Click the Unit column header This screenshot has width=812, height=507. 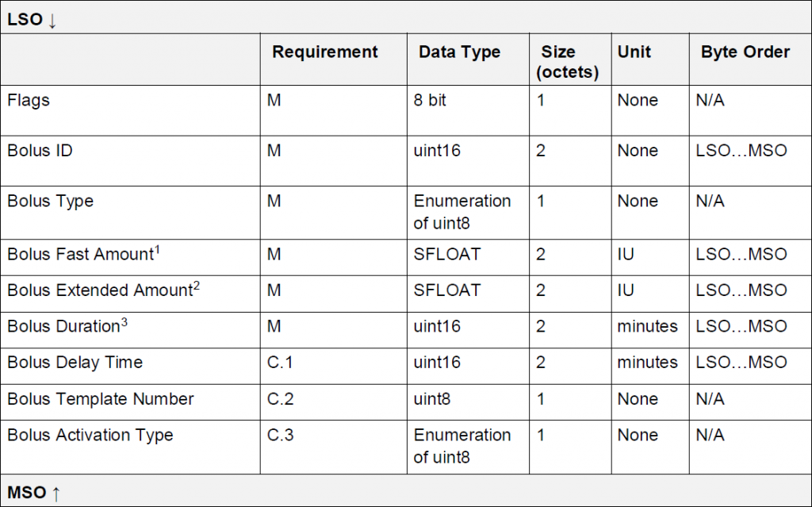(634, 52)
